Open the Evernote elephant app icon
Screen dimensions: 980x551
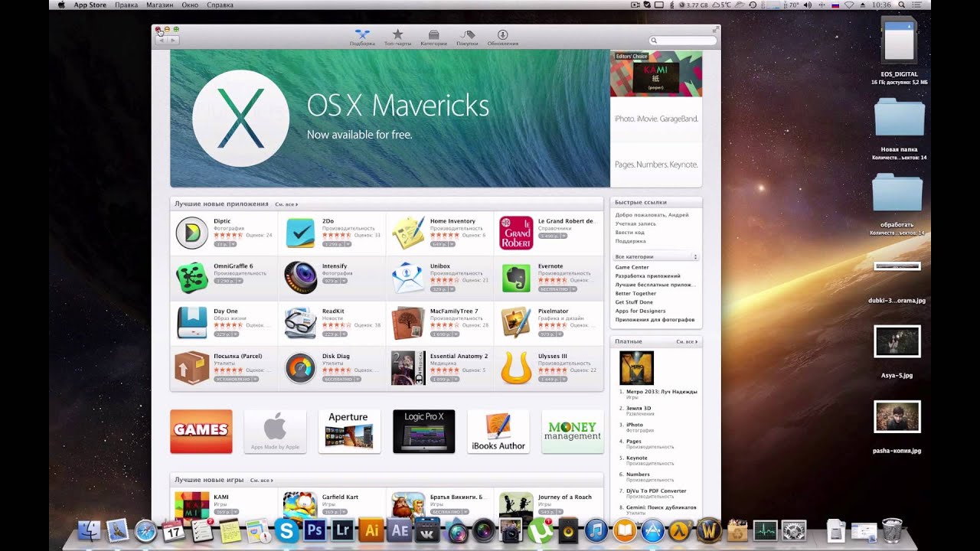pyautogui.click(x=516, y=278)
